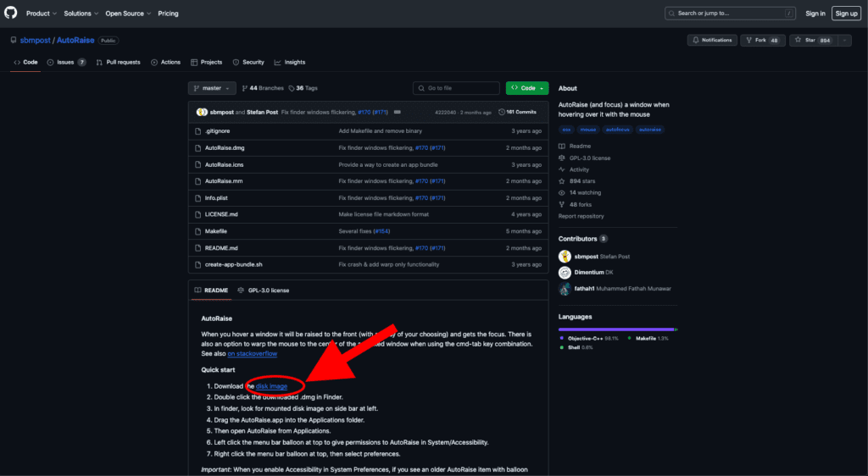The height and width of the screenshot is (476, 868).
Task: Open the Pricing page
Action: [x=169, y=14]
